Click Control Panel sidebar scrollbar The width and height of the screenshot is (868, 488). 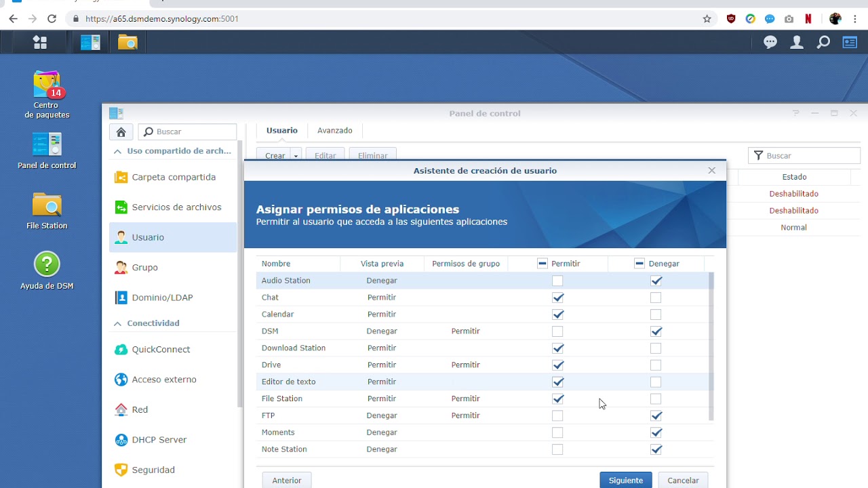coord(240,274)
